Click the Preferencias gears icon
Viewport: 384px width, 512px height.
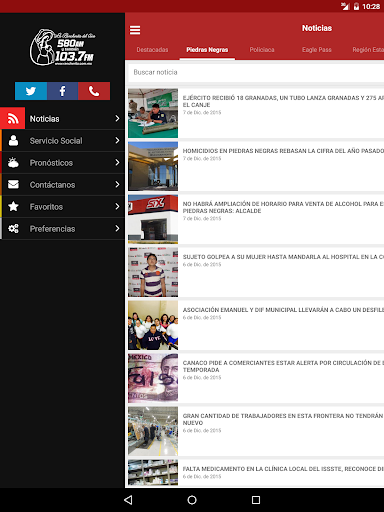(x=13, y=228)
